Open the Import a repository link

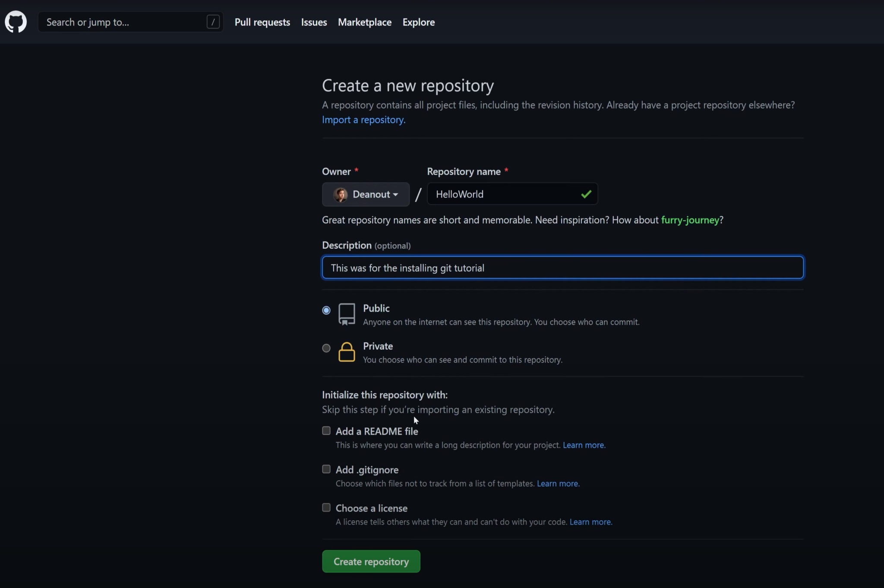pyautogui.click(x=363, y=119)
